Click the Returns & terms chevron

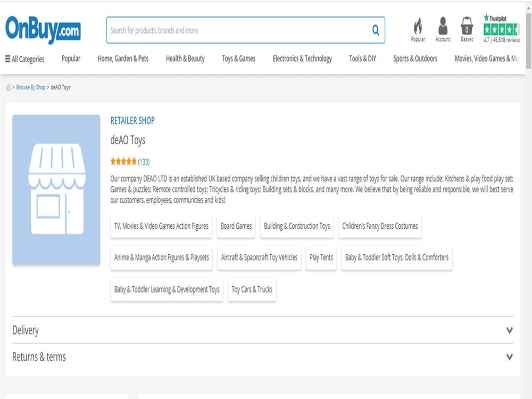[x=509, y=357]
